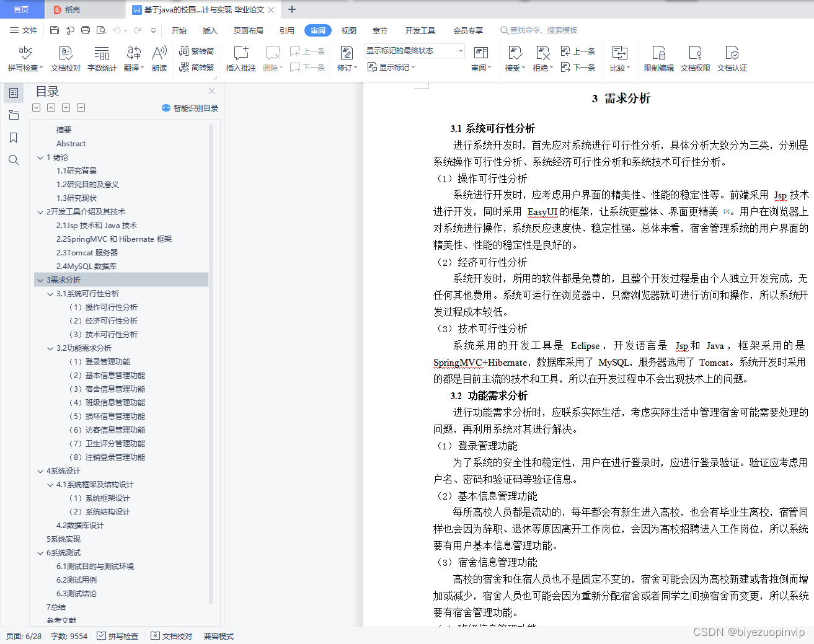The width and height of the screenshot is (814, 644).
Task: Run the 拼写检查 spell check tool
Action: 25,58
